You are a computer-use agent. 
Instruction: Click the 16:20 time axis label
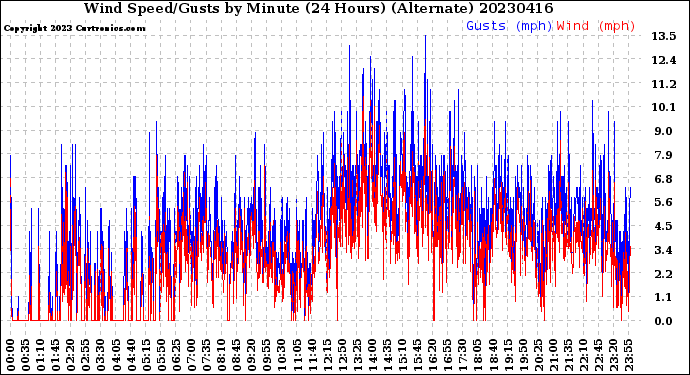(432, 355)
